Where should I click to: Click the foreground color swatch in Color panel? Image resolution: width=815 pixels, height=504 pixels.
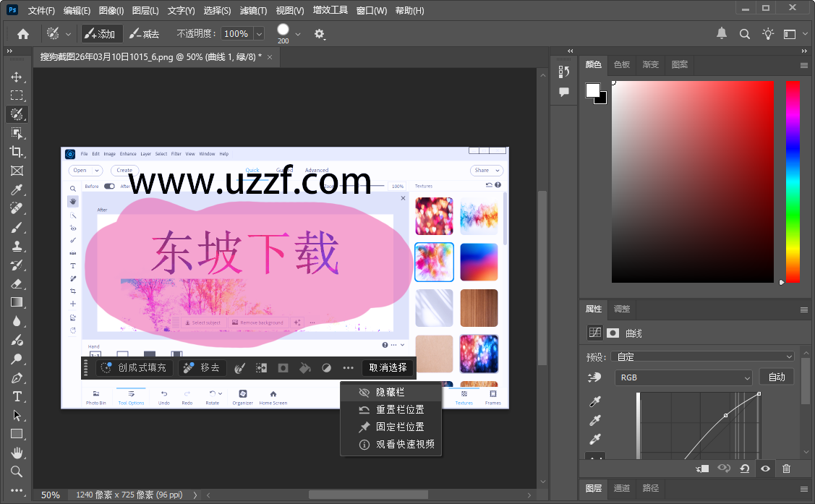click(593, 90)
